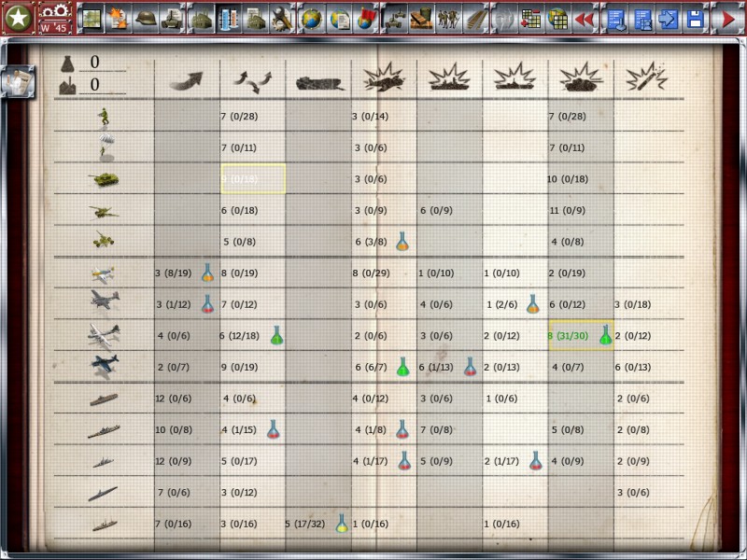This screenshot has height=560, width=747.
Task: Click the flask beside 4 (1/15)
Action: tap(273, 429)
